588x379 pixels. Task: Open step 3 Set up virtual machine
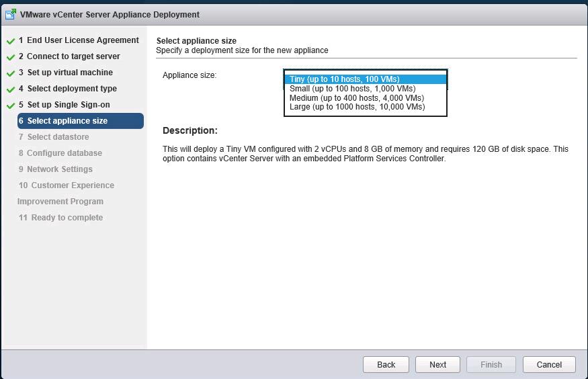click(x=66, y=73)
